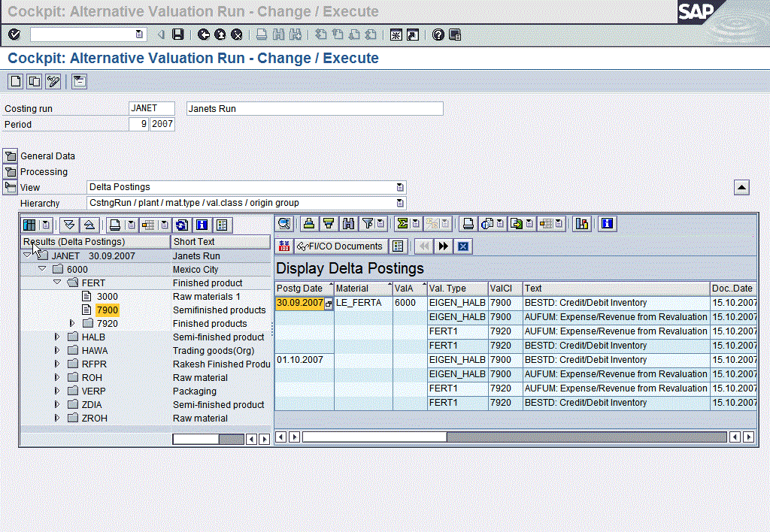Click the Summation sigma icon

coord(402,223)
